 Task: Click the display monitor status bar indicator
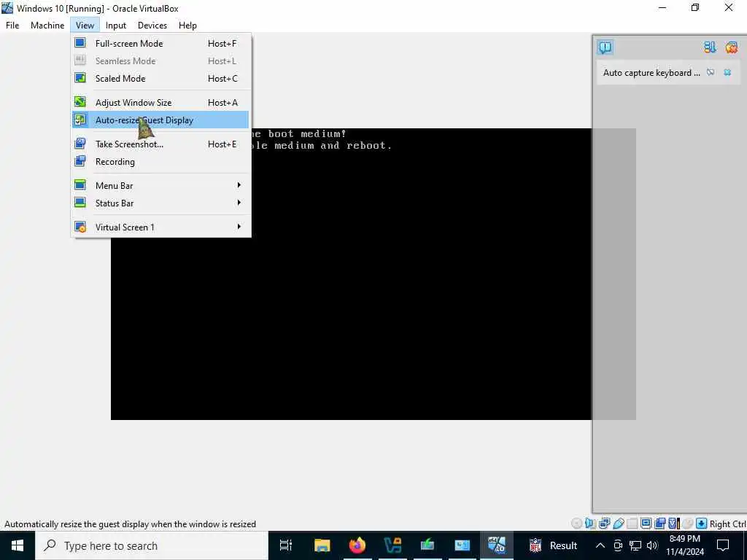[x=646, y=524]
